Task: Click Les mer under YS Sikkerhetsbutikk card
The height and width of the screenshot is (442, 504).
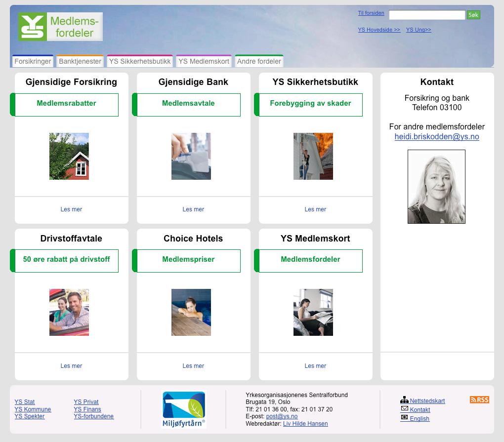Action: (315, 209)
